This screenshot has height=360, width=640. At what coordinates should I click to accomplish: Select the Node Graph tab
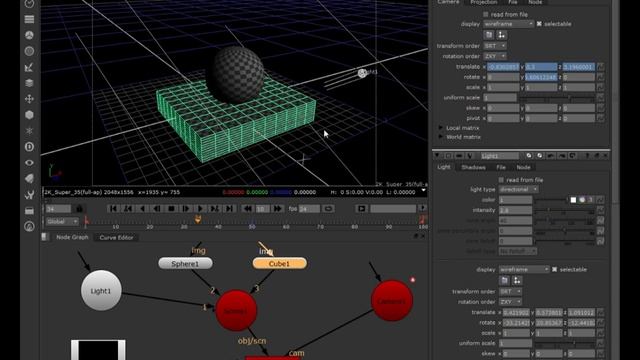click(x=72, y=237)
